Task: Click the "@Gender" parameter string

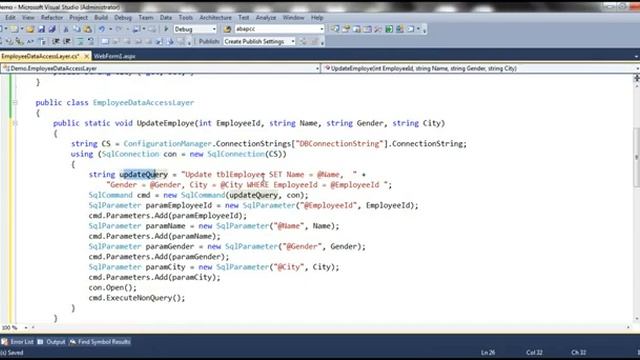Action: [302, 246]
